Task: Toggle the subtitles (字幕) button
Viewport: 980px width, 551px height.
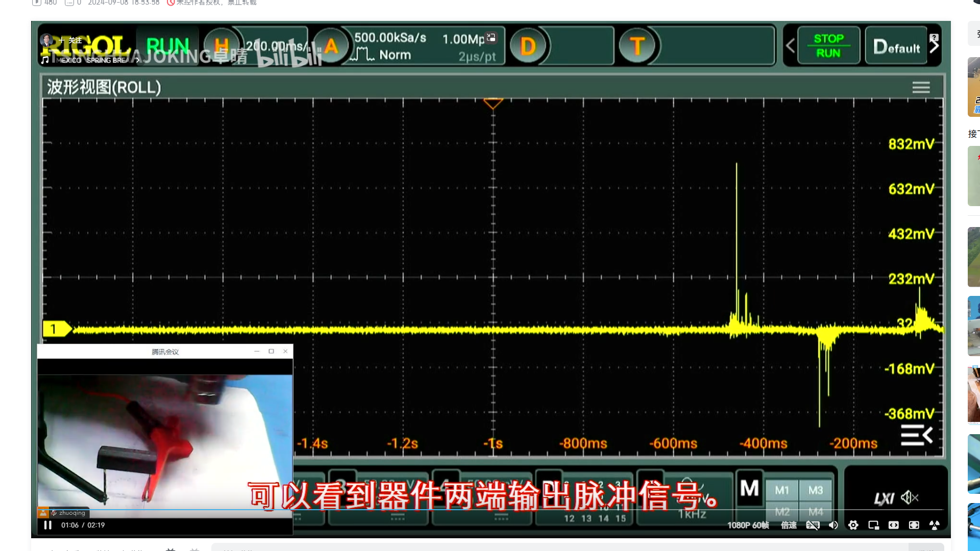Action: tap(812, 525)
